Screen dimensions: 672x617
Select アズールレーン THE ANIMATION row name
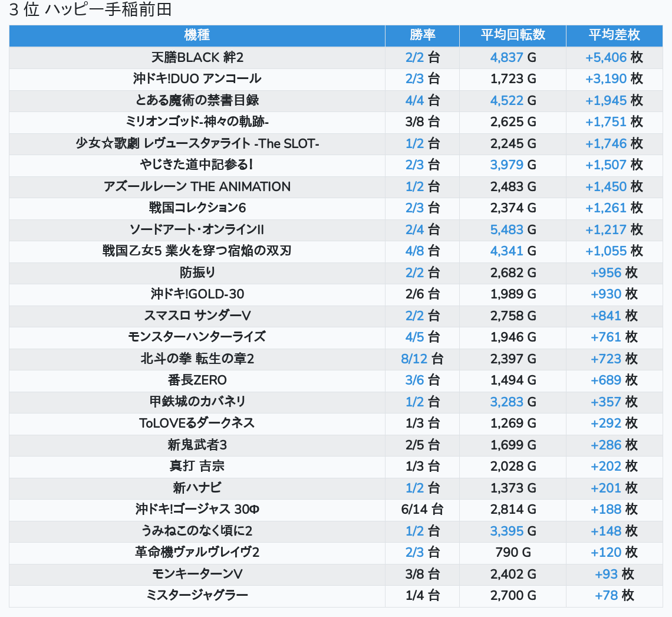197,186
